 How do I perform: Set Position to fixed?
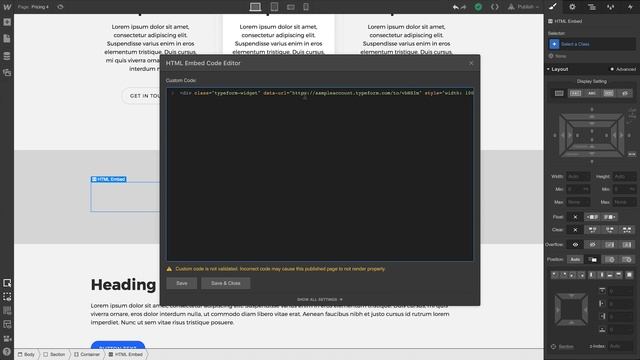pos(627,260)
